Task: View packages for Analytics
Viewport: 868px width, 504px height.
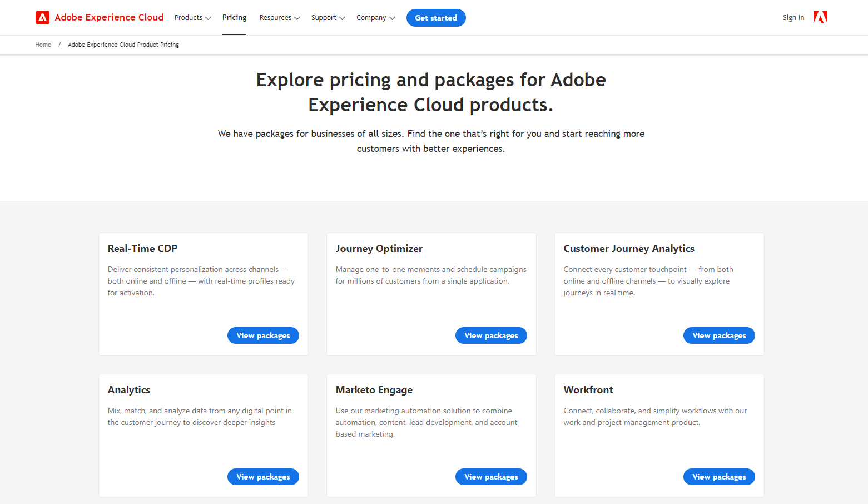Action: click(263, 477)
